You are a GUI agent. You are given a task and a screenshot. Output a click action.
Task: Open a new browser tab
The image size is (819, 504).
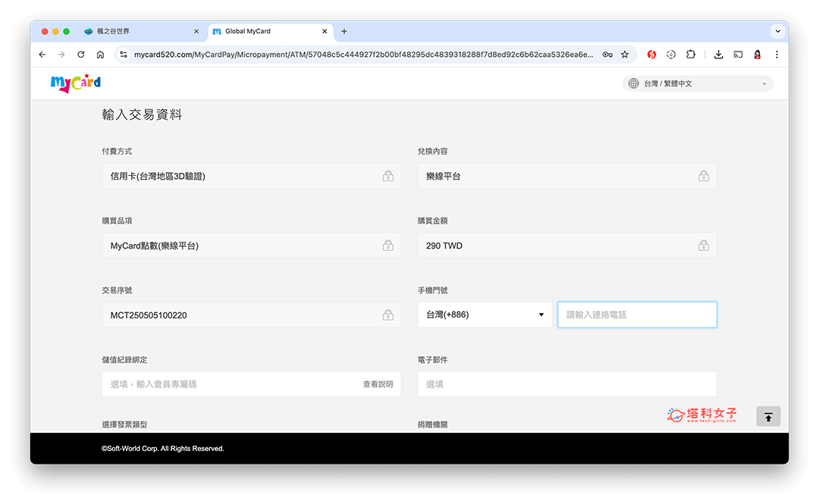(344, 31)
